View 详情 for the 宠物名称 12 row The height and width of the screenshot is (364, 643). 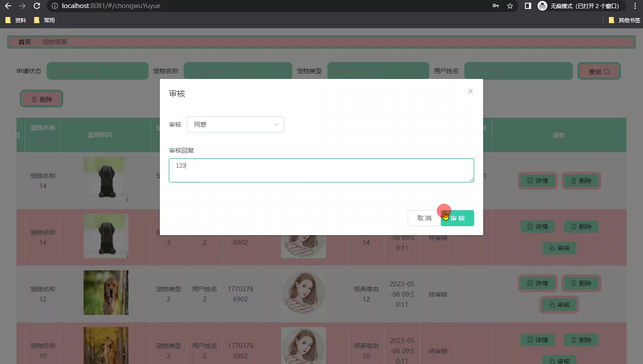(x=538, y=283)
